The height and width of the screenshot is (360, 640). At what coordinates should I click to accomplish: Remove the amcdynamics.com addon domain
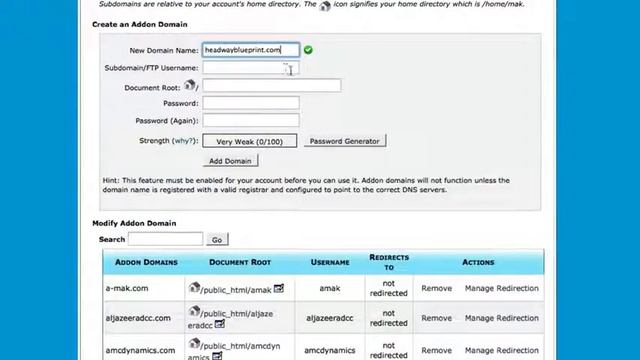coord(437,350)
